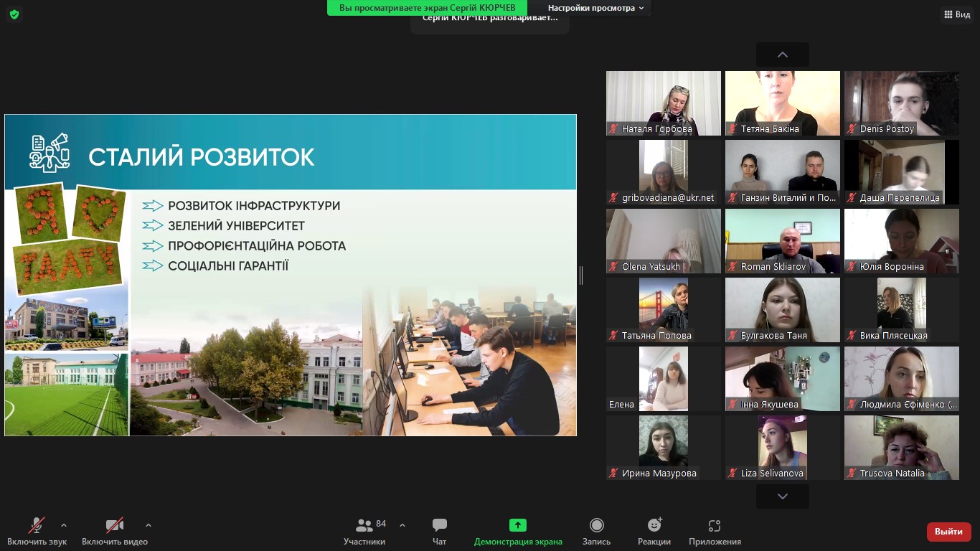
Task: Select Denis Postoy's video tile
Action: pyautogui.click(x=902, y=103)
